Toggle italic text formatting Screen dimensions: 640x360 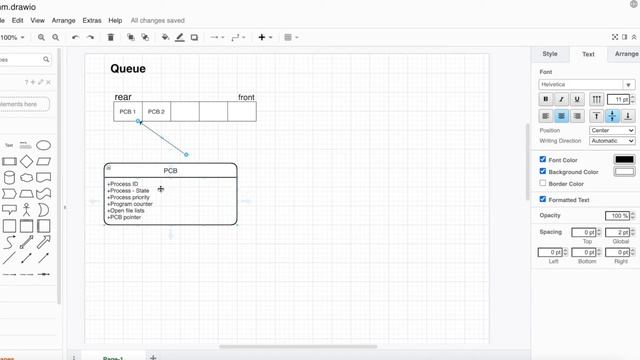coord(561,99)
